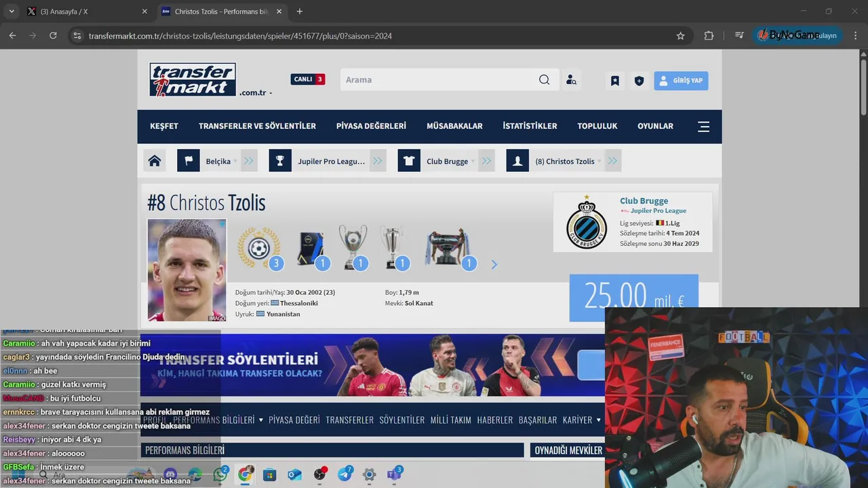The height and width of the screenshot is (488, 868).
Task: Open the İSTATİSTİKLER menu
Action: [530, 126]
